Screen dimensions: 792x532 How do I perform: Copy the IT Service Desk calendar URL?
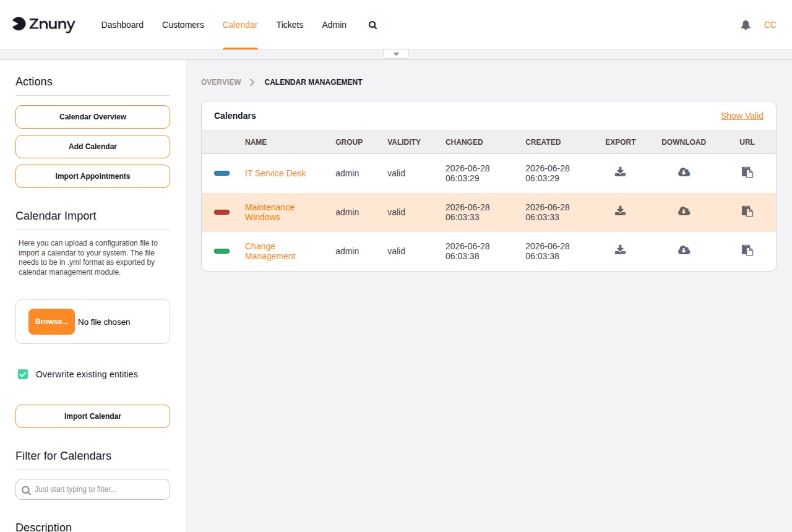click(x=747, y=172)
